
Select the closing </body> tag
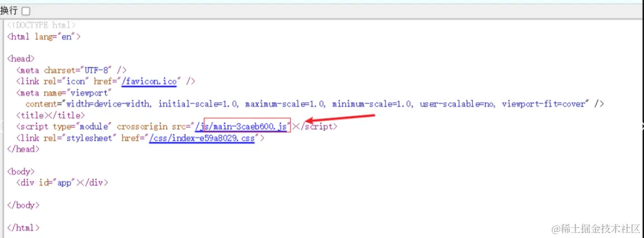pos(23,205)
